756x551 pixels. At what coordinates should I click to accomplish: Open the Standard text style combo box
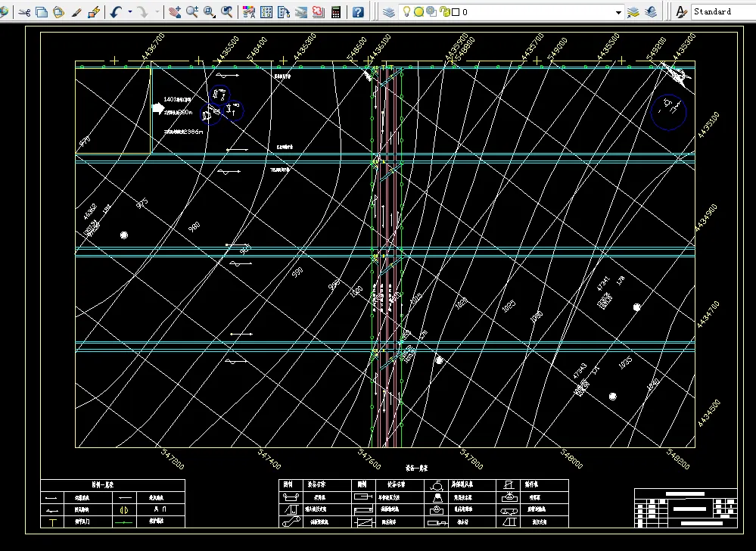click(723, 11)
